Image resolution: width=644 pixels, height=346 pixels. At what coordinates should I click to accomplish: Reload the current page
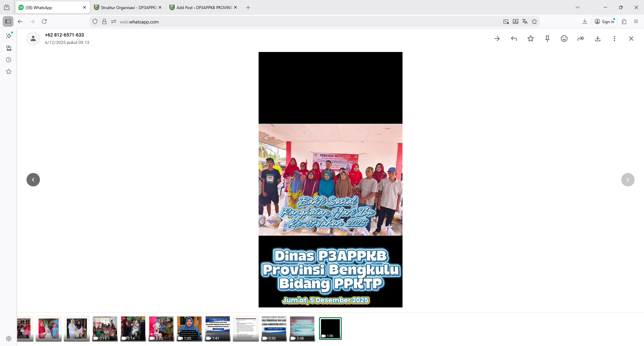pyautogui.click(x=44, y=21)
